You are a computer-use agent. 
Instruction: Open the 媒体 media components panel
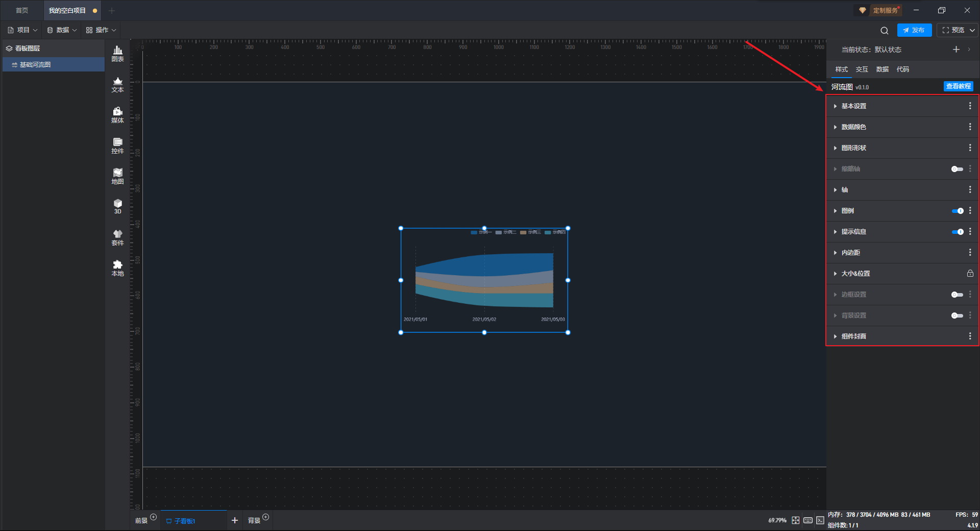[x=117, y=115]
